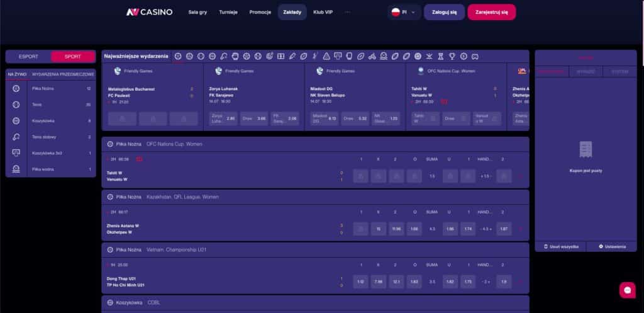The width and height of the screenshot is (644, 313).
Task: Open the NV Casino logo home link
Action: point(149,13)
